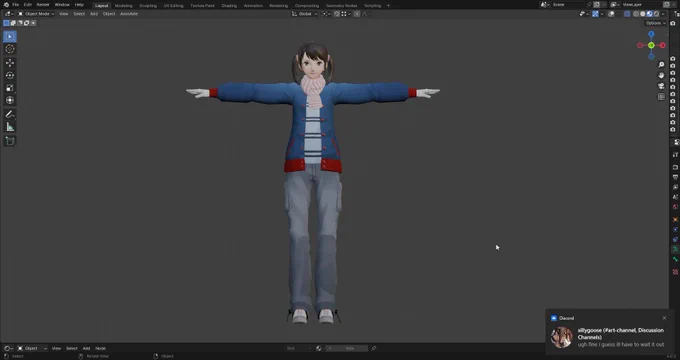Select the Add Cube tool

10,141
